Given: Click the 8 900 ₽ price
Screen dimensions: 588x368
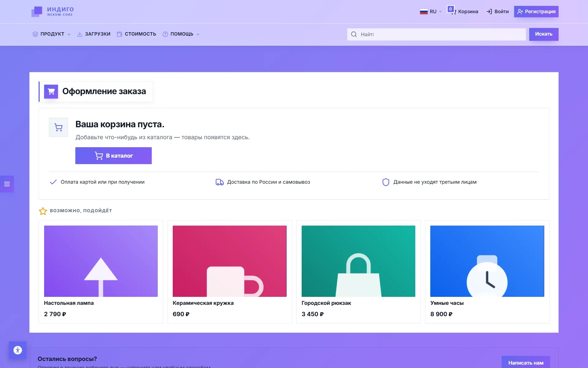Looking at the screenshot, I should coord(441,314).
